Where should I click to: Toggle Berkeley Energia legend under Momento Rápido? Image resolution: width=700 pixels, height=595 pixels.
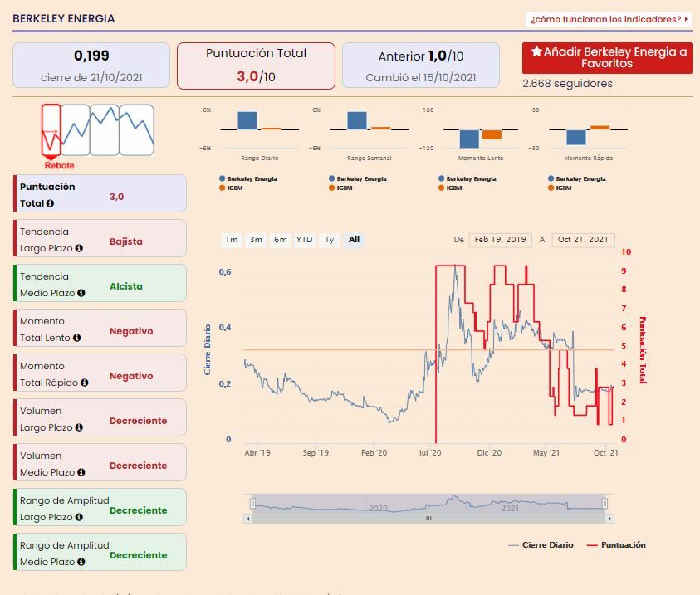pos(577,179)
